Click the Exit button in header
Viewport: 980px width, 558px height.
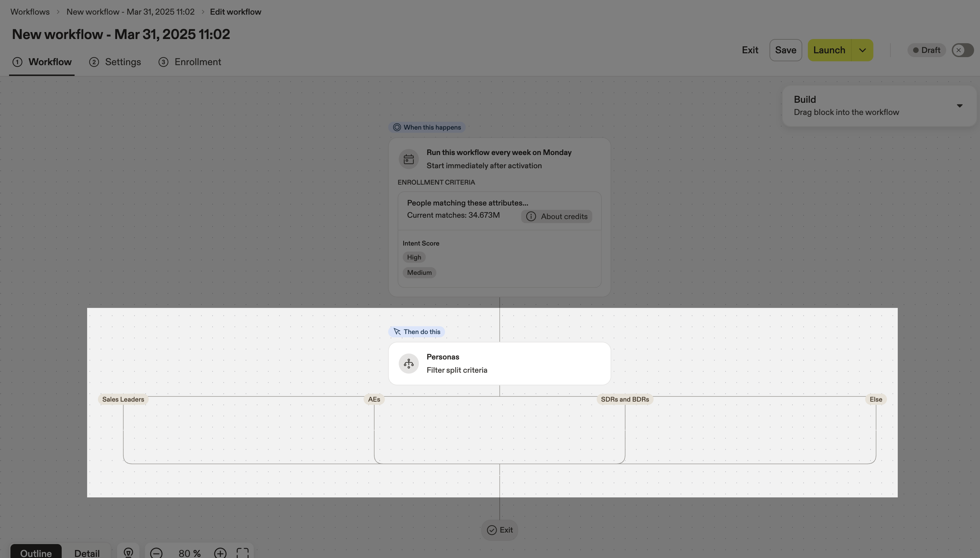click(750, 50)
